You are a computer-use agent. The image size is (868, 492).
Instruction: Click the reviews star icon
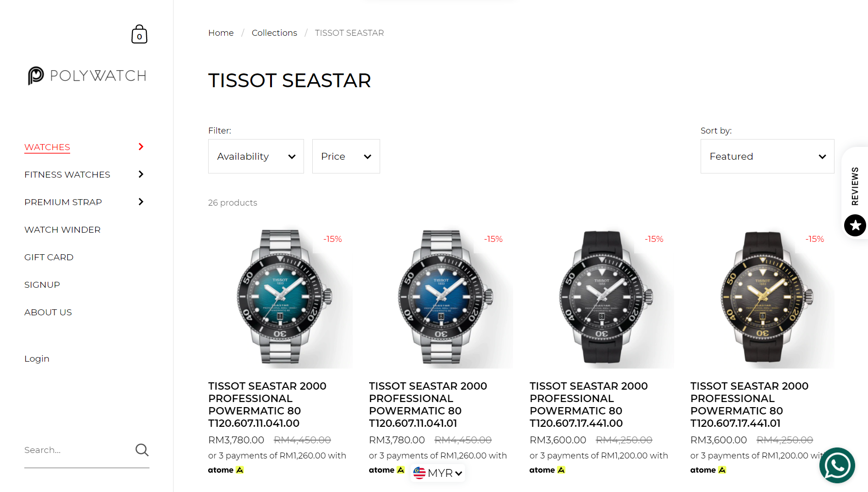click(x=855, y=225)
